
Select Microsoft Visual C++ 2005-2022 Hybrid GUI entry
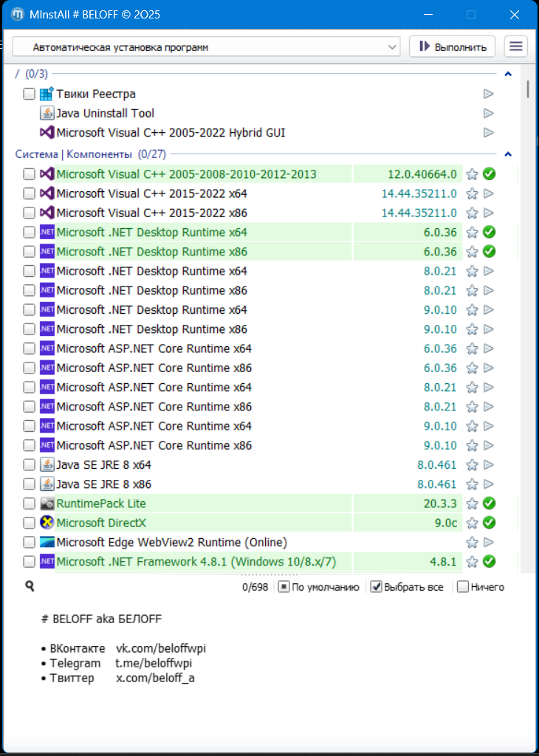[x=171, y=133]
